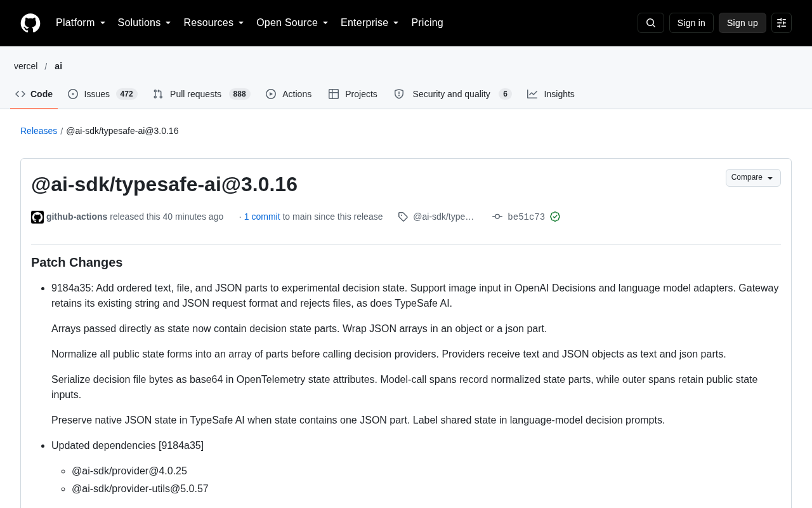Viewport: 812px width, 508px height.
Task: Expand the Enterprise menu
Action: click(370, 23)
